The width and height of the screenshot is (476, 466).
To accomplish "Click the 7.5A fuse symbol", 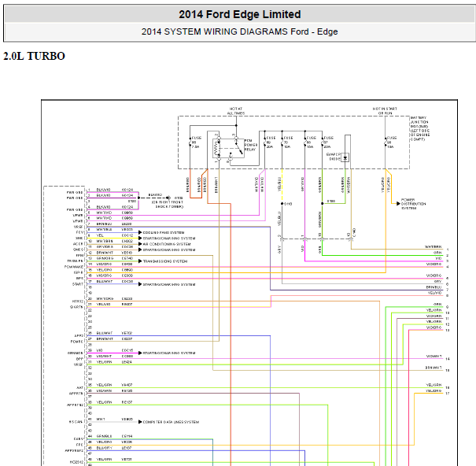I will pos(190,142).
